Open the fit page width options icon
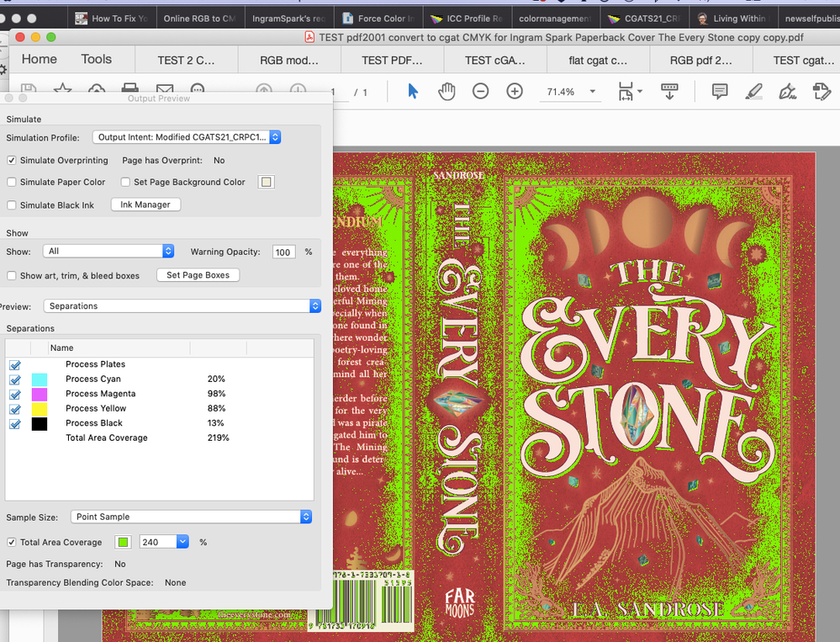 [x=630, y=92]
